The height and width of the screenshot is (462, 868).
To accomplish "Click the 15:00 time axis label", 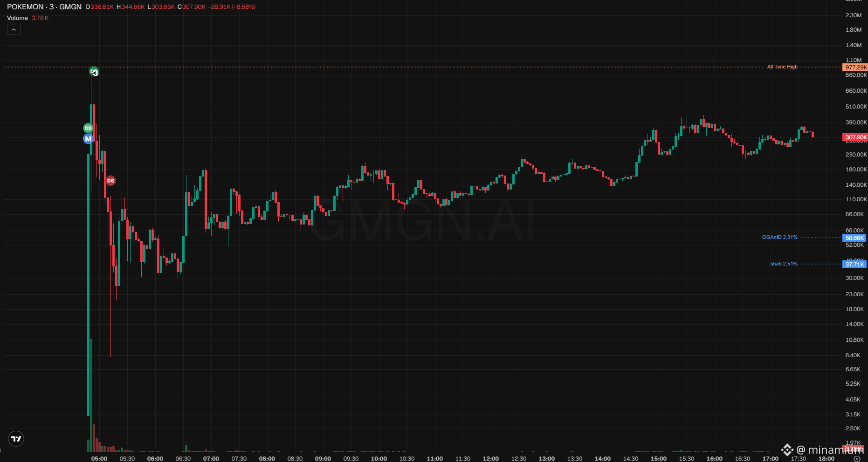I will pyautogui.click(x=659, y=459).
